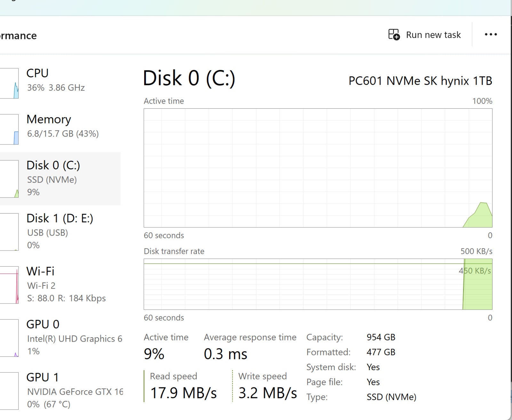Viewport: 512px width, 420px height.
Task: Show Wi-Fi network performance
Action: point(66,284)
